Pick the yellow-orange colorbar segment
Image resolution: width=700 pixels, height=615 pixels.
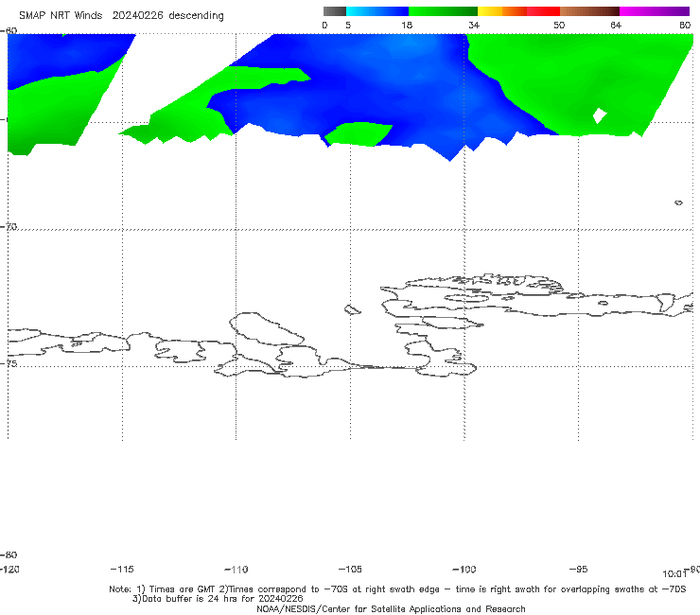[502, 11]
